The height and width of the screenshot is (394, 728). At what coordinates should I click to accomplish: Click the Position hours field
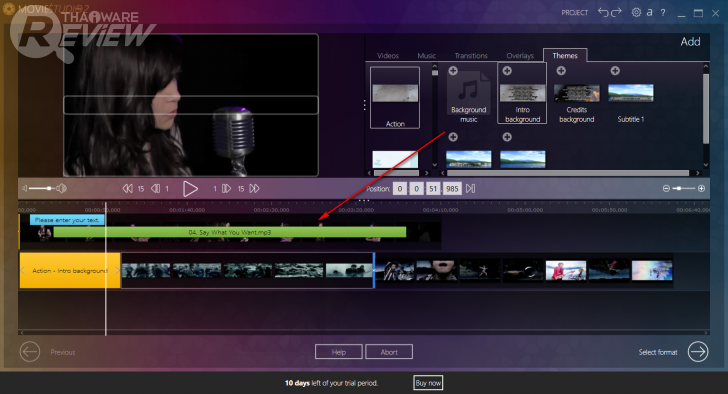[x=400, y=188]
